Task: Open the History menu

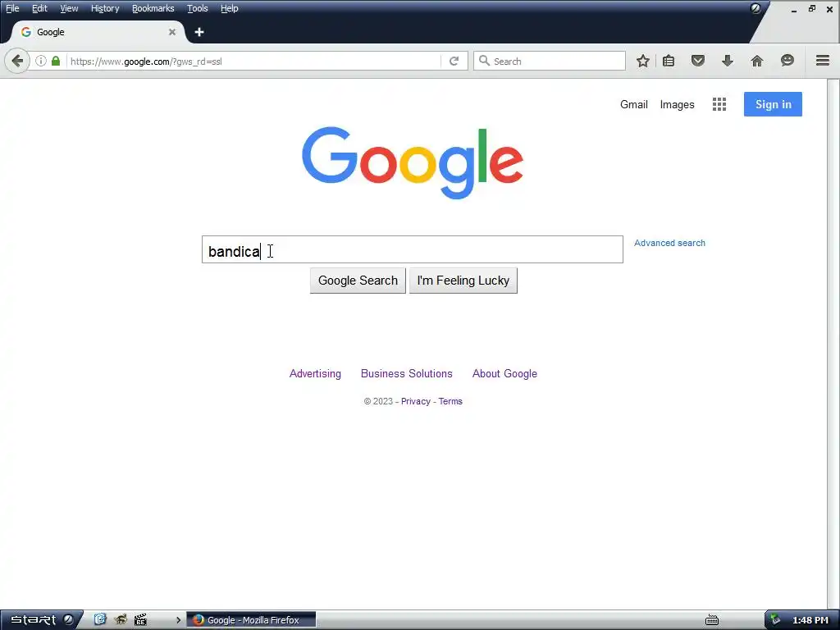Action: click(105, 8)
